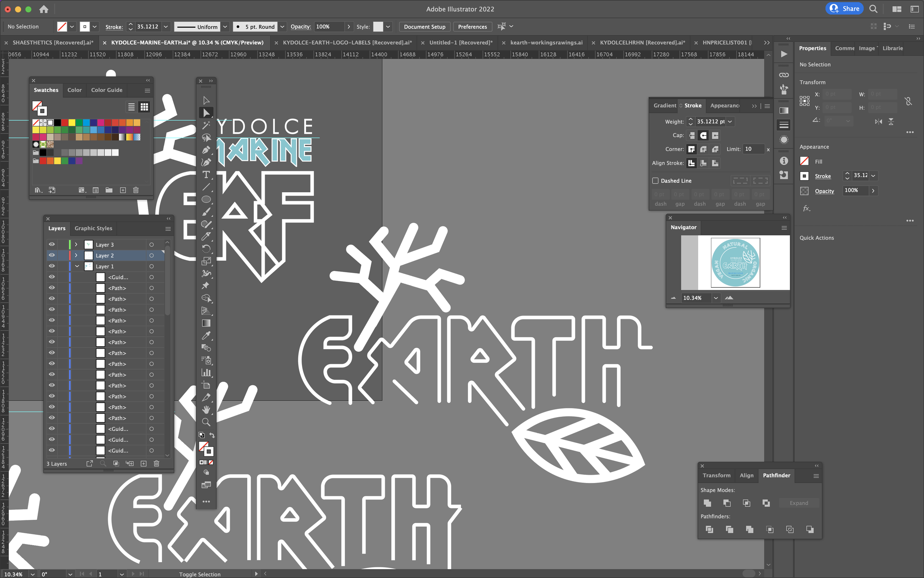Click the underlined Opacity link in Appearance

coord(824,191)
